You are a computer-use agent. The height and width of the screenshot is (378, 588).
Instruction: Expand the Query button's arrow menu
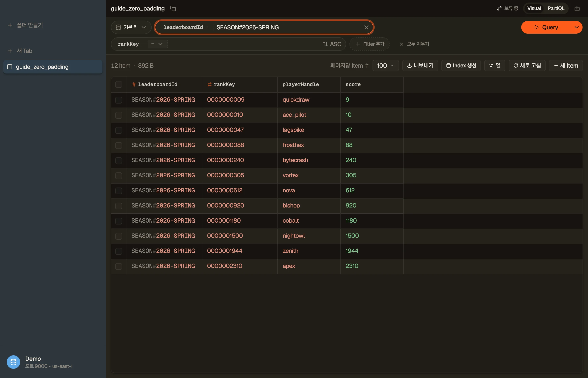pos(576,27)
